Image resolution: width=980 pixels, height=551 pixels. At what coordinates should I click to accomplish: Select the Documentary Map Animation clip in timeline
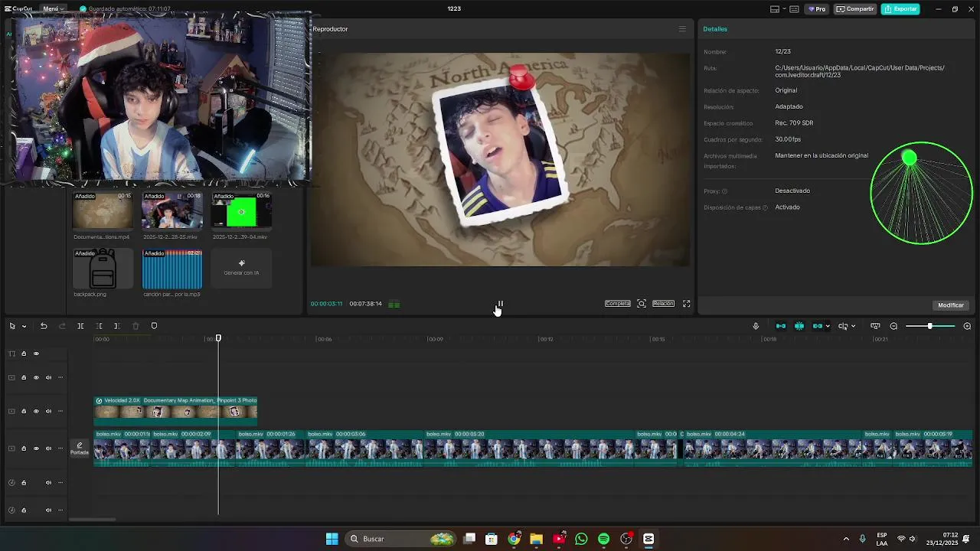(x=175, y=411)
